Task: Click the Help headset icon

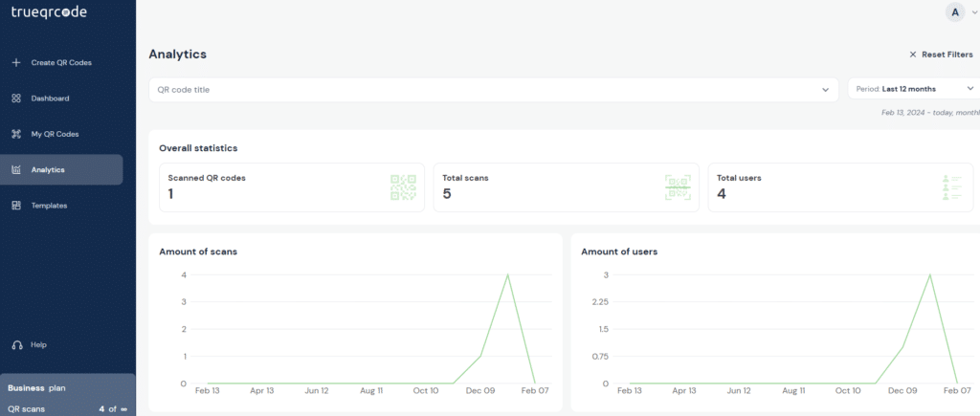Action: point(17,345)
